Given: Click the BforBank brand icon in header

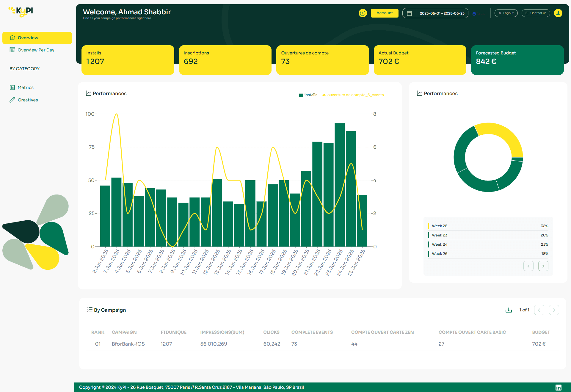Looking at the screenshot, I should (474, 14).
